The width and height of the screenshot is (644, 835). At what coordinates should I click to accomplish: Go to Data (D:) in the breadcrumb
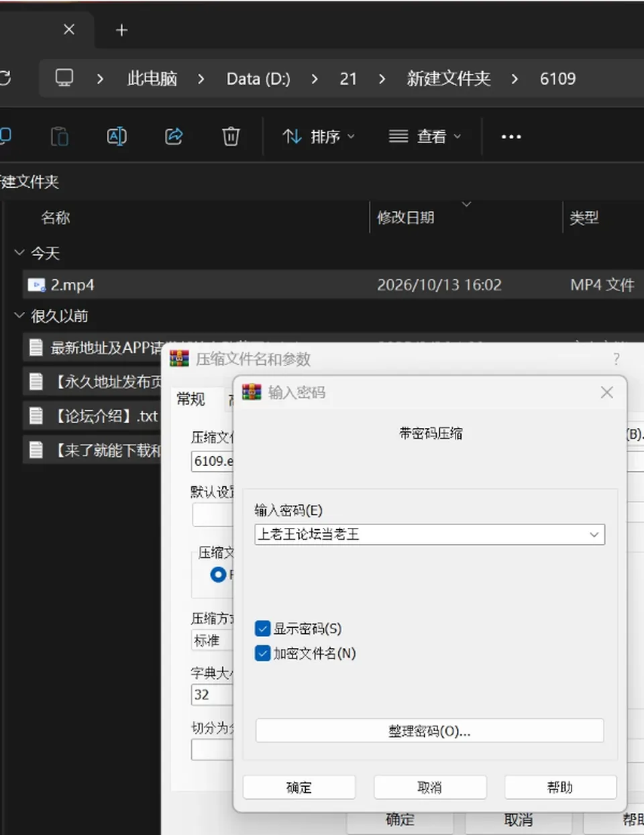(x=258, y=78)
